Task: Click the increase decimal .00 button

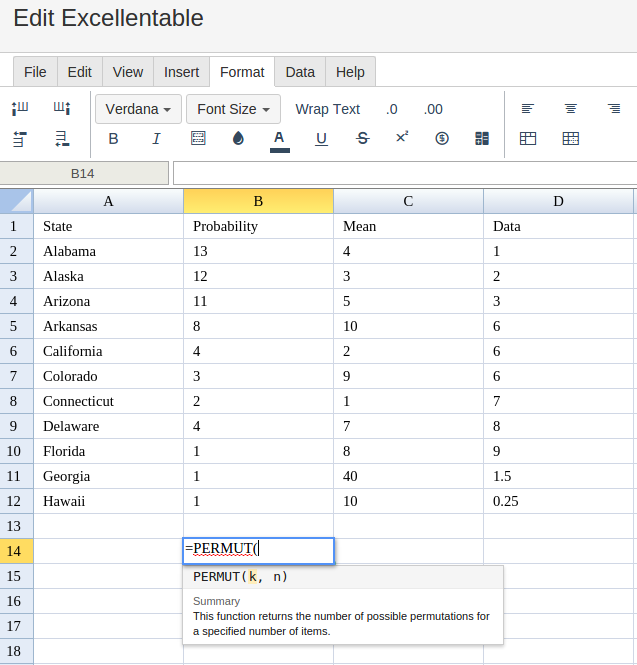Action: pyautogui.click(x=433, y=109)
